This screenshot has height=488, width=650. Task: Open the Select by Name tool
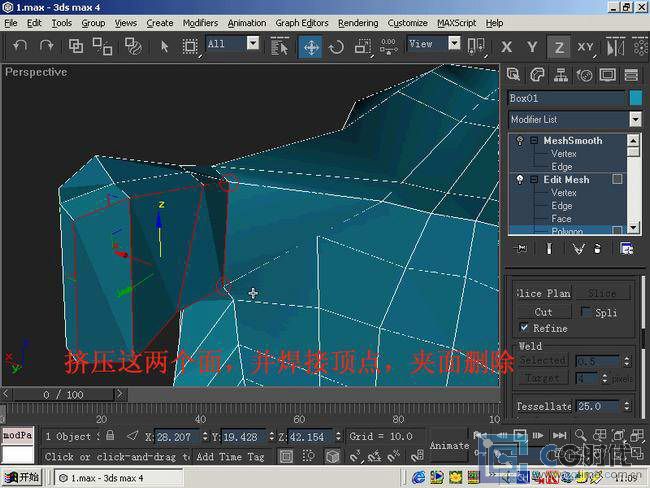pyautogui.click(x=279, y=46)
